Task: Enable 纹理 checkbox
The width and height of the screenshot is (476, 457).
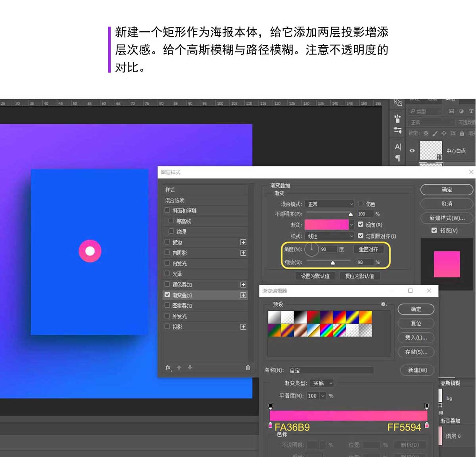Action: tap(171, 231)
